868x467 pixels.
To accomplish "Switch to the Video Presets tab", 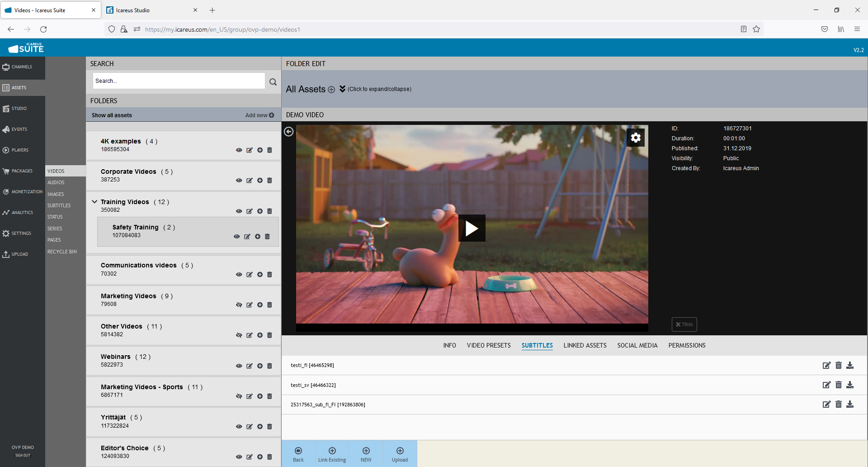I will click(x=489, y=345).
